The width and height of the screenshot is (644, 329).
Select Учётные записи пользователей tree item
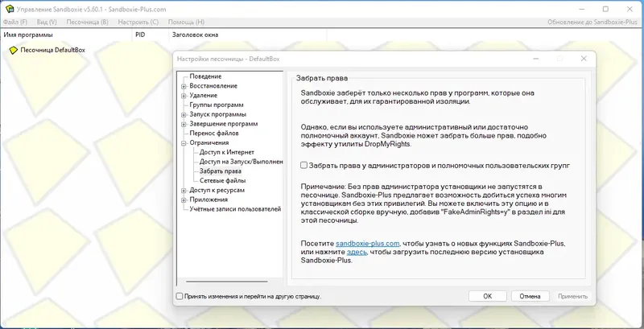click(x=235, y=209)
